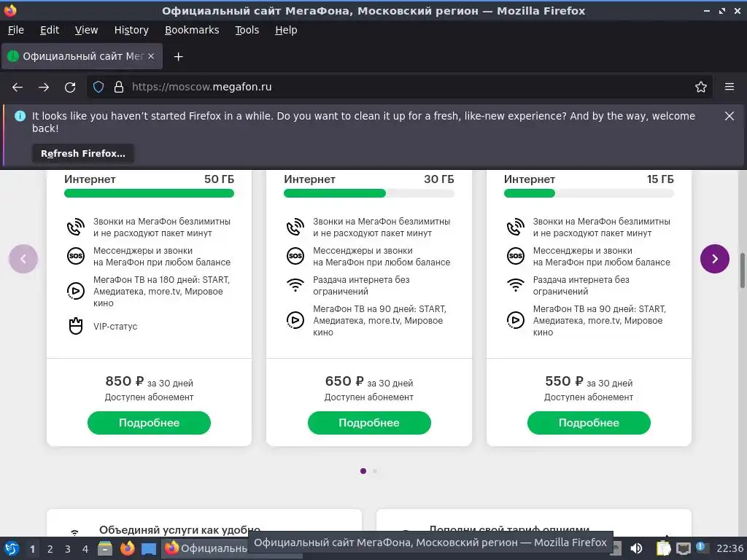Close the MegaFon tab
This screenshot has width=747, height=560.
click(151, 56)
